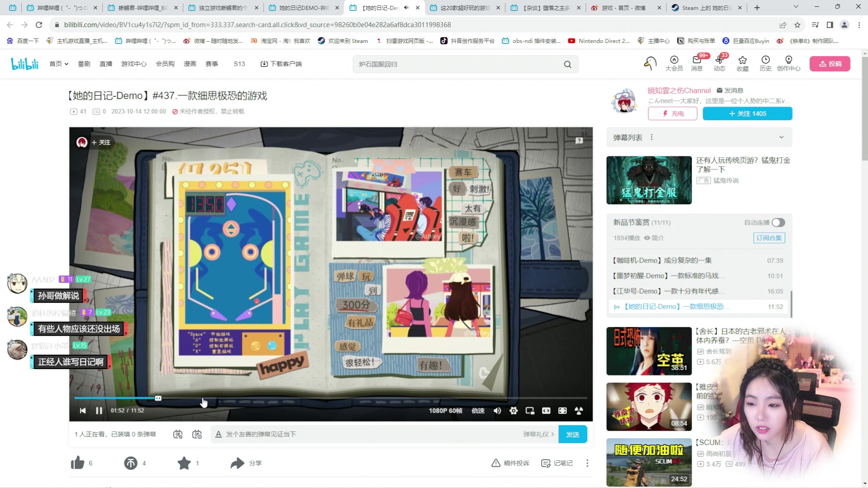The image size is (868, 488).
Task: Click the thumbs-up like button showing 6
Action: point(77,463)
